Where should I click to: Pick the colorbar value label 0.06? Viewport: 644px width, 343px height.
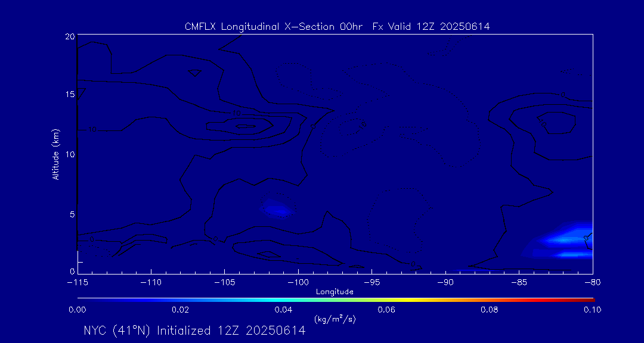pyautogui.click(x=387, y=310)
